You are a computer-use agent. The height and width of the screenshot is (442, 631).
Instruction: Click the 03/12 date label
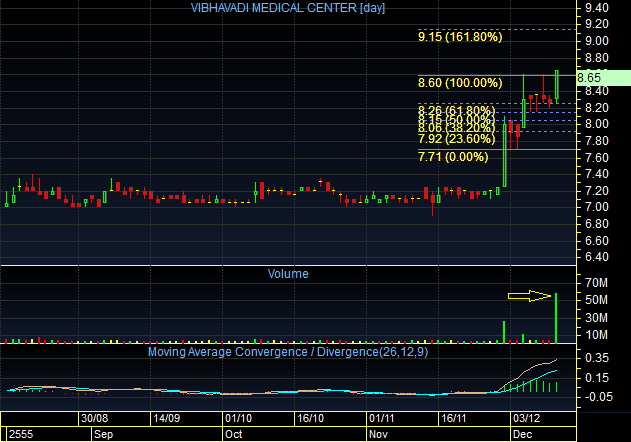point(527,418)
